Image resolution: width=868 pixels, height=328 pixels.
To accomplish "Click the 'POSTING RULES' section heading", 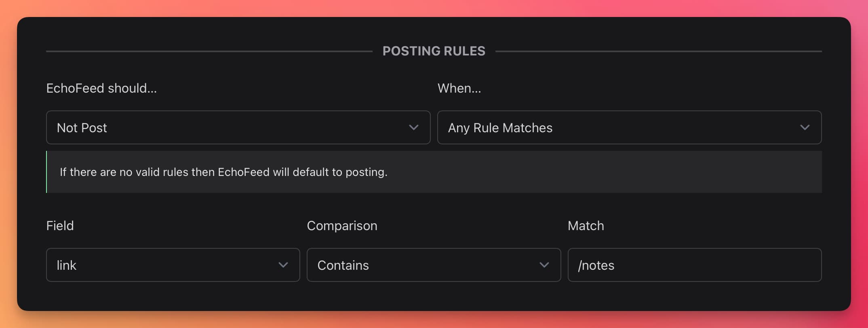I will pyautogui.click(x=434, y=51).
